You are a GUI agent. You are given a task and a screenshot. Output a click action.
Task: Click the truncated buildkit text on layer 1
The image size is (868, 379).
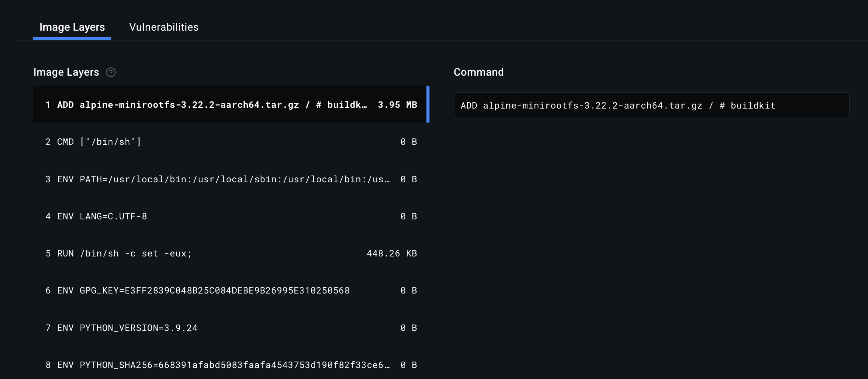click(x=347, y=105)
